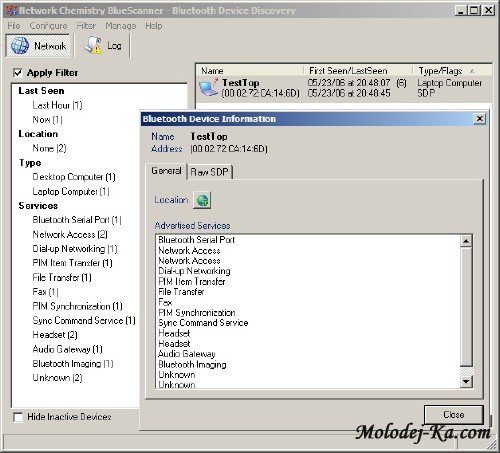Select Audio Gateway in Advertised Services
This screenshot has height=453, width=500.
click(187, 354)
